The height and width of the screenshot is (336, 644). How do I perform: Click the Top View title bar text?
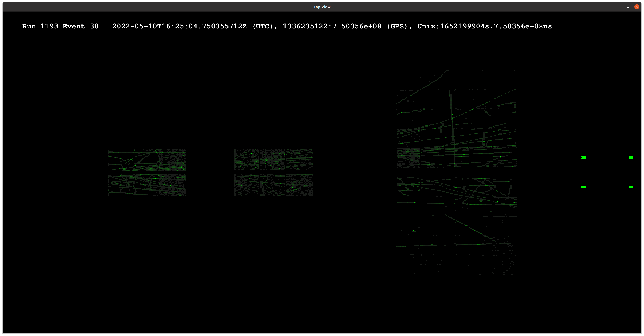(x=322, y=7)
